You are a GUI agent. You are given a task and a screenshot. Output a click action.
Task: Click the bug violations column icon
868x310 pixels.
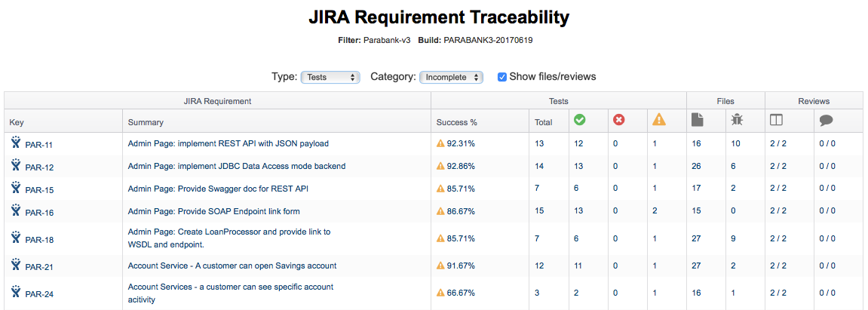737,120
